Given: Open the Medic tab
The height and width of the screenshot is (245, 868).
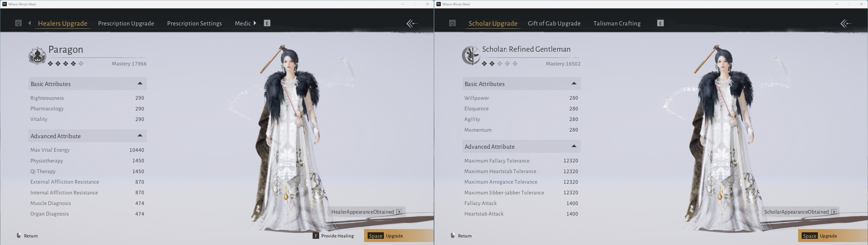Looking at the screenshot, I should [243, 23].
